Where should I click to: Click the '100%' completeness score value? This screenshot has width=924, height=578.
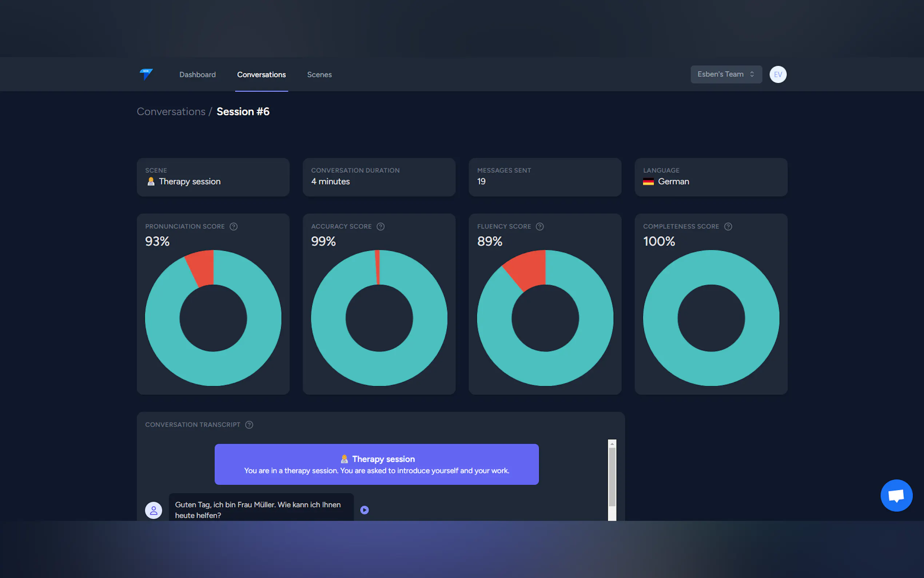coord(659,241)
